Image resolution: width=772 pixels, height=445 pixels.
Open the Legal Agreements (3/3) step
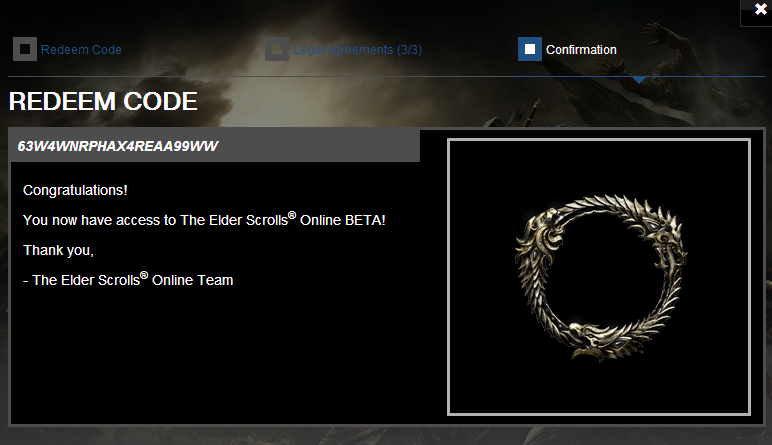357,50
